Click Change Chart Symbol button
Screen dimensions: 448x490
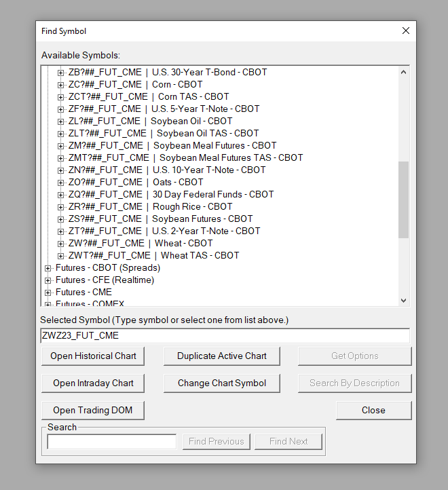[x=222, y=383]
